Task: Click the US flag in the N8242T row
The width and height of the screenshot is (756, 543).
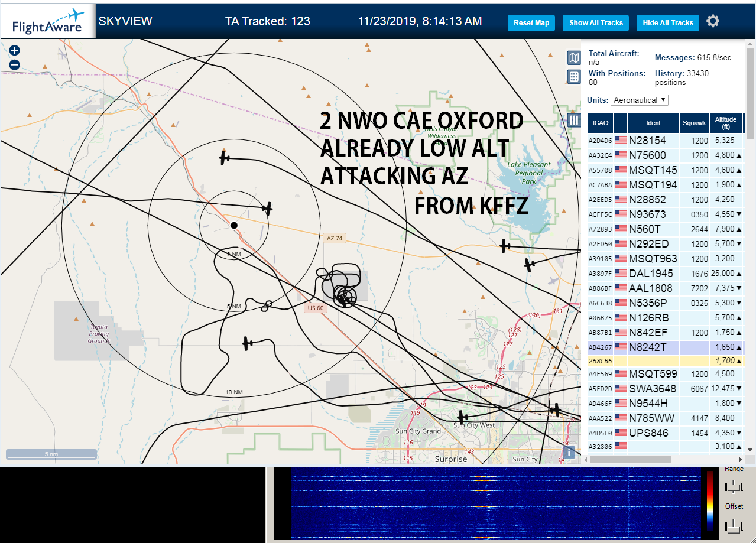Action: (x=621, y=347)
